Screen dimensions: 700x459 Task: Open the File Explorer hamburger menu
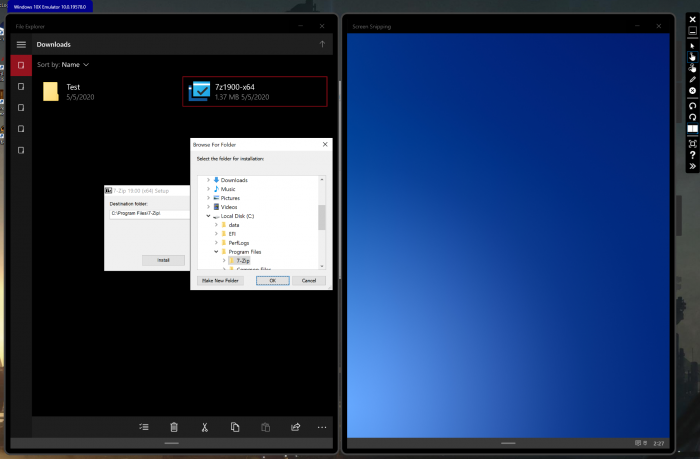[21, 44]
